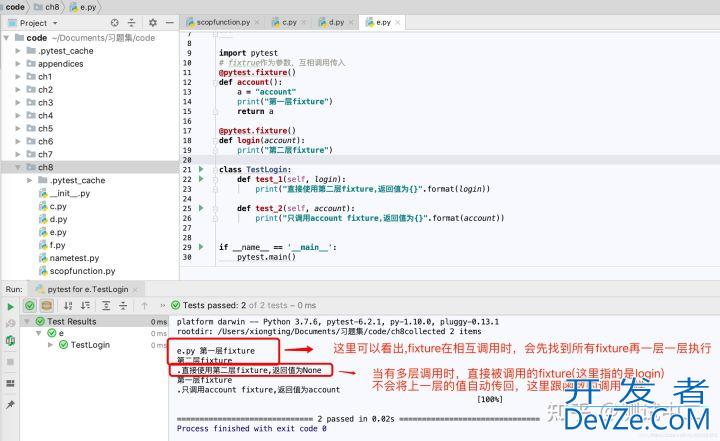The height and width of the screenshot is (441, 720).
Task: Click the previous failed test up arrow
Action: pyautogui.click(x=145, y=305)
